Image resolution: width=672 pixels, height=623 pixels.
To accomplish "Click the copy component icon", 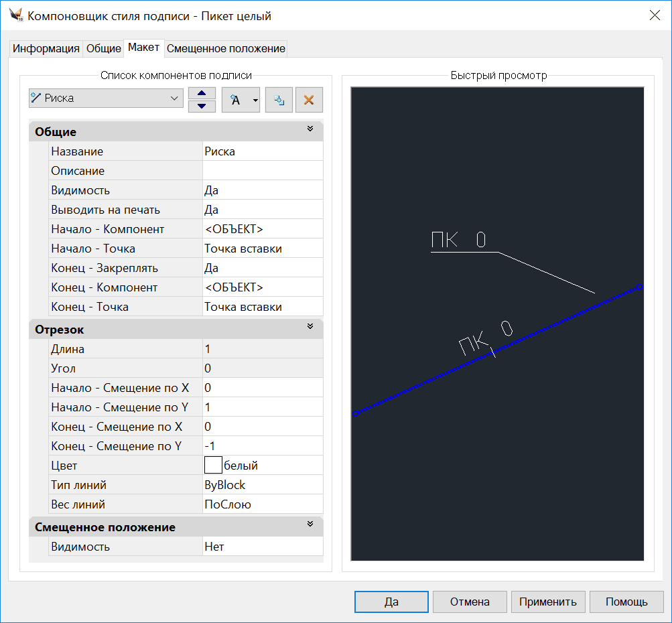I will (279, 100).
